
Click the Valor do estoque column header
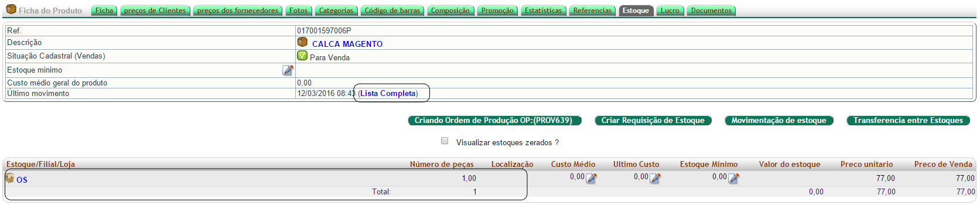coord(790,164)
